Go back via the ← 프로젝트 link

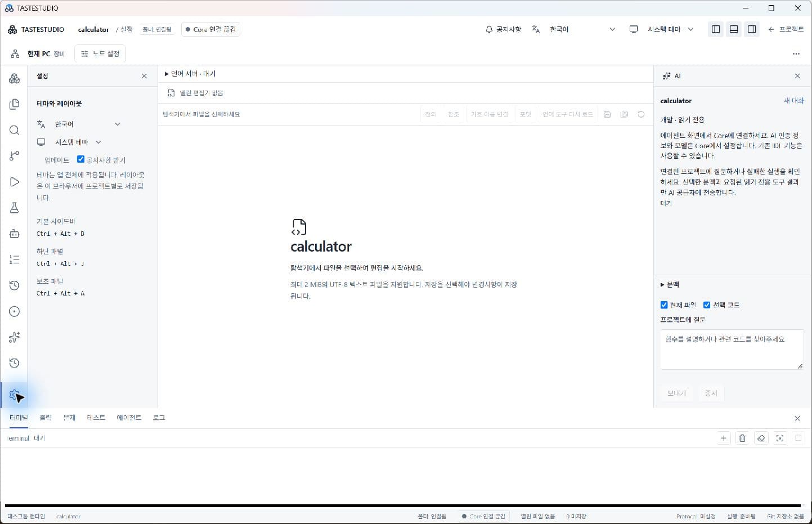click(786, 29)
